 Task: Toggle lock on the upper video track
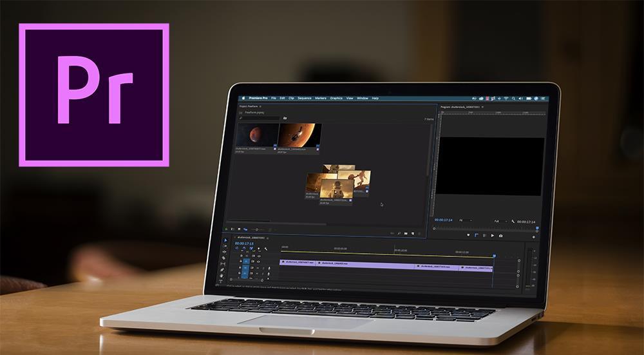[x=241, y=256]
